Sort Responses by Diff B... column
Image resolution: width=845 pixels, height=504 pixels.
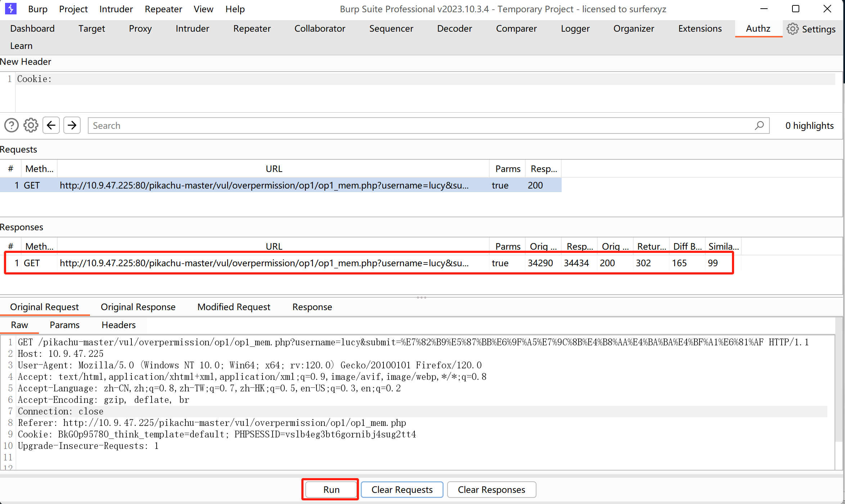(687, 246)
